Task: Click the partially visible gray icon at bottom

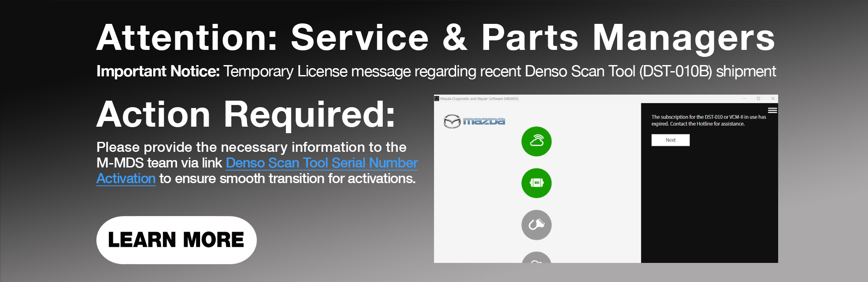Action: (x=536, y=258)
